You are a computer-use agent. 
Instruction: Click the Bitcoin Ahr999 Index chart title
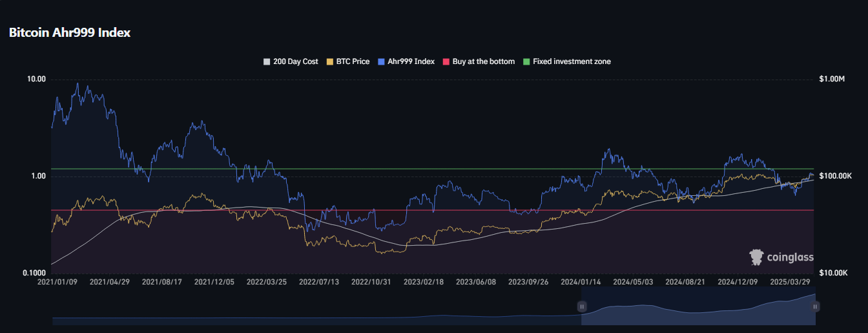point(70,32)
